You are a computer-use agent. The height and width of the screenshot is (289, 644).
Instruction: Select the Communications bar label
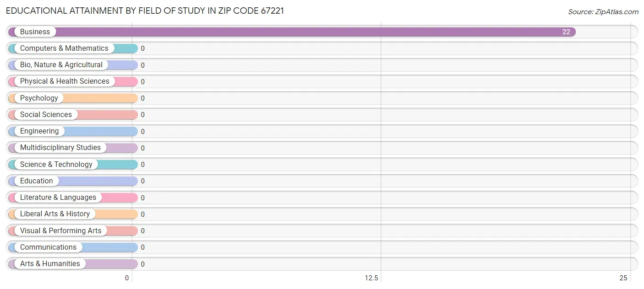(48, 247)
